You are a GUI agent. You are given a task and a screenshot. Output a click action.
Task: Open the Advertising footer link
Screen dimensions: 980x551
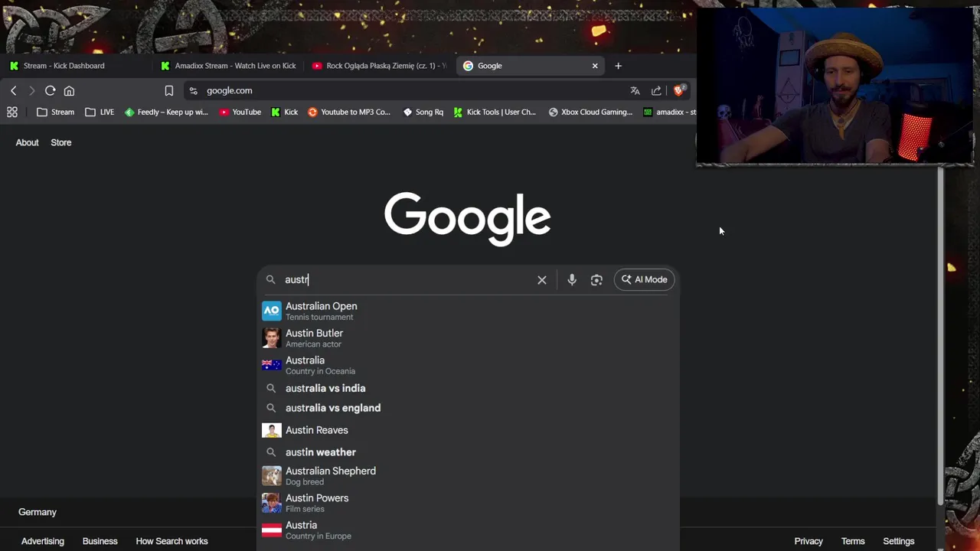(x=43, y=541)
